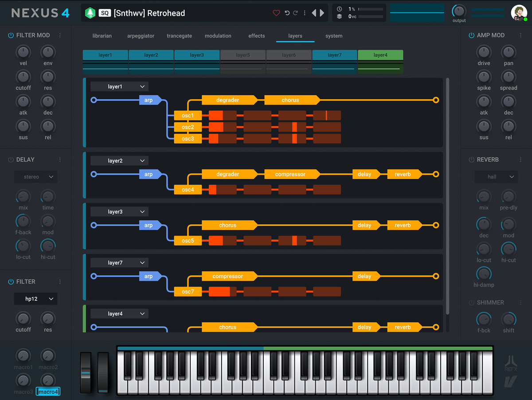The image size is (532, 400).
Task: Click the user avatar in the top right
Action: click(x=519, y=13)
